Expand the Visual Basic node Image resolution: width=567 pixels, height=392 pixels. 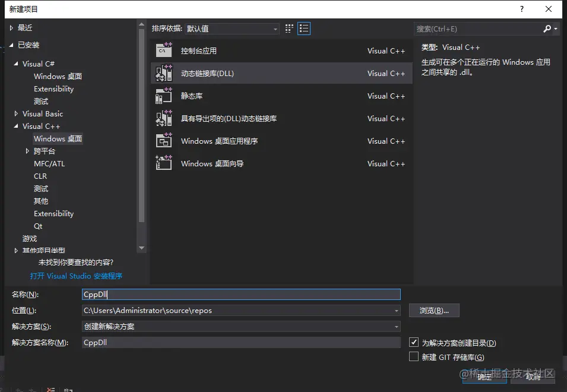(x=16, y=113)
